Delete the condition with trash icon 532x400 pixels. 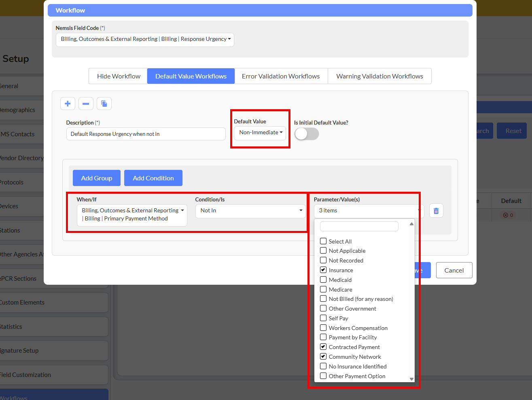coord(436,211)
